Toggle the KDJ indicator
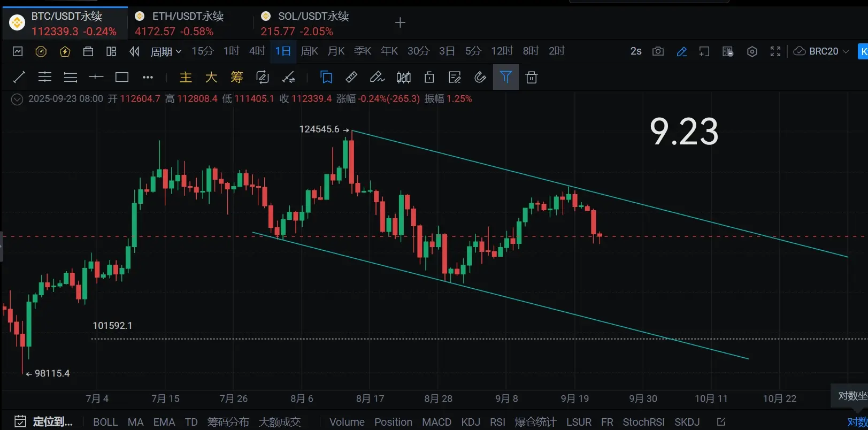 (x=471, y=422)
